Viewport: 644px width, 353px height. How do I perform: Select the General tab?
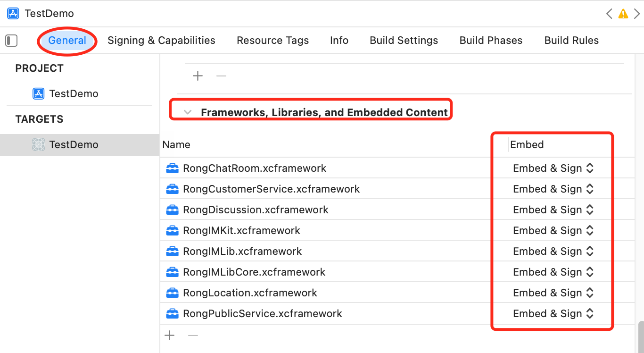[x=67, y=41]
